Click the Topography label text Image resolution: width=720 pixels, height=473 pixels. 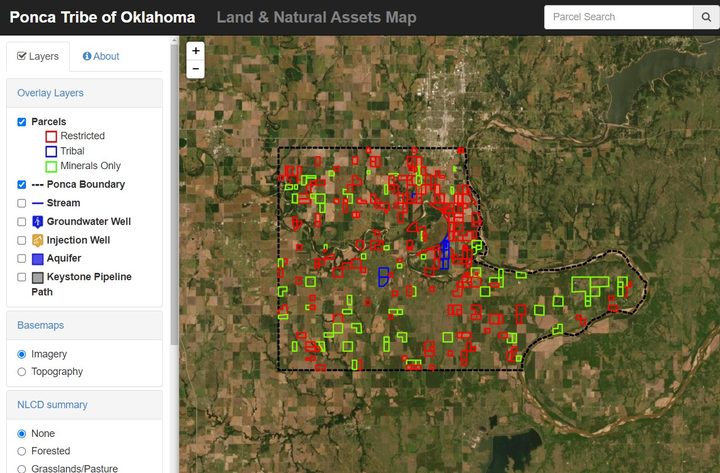pyautogui.click(x=57, y=372)
